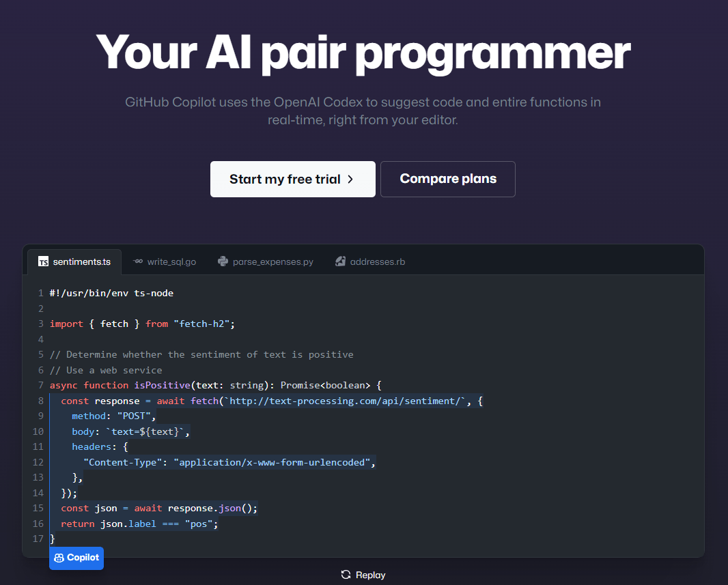728x585 pixels.
Task: Click the Start my free trial button
Action: (x=292, y=179)
